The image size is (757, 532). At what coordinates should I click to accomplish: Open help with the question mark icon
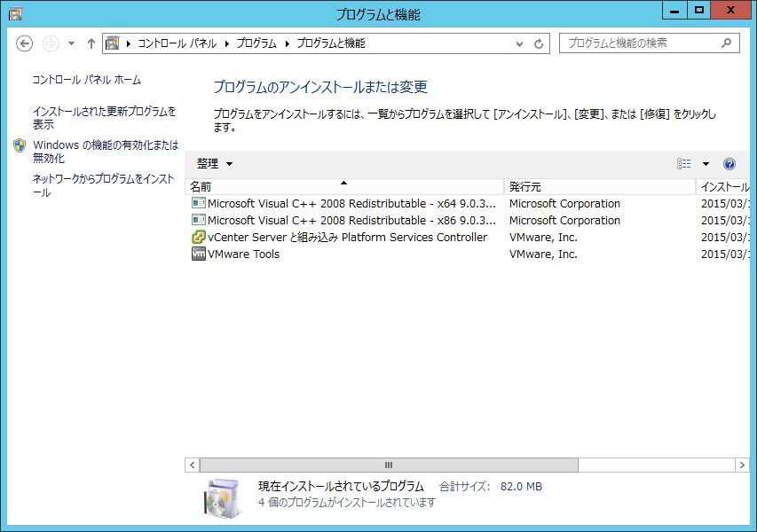(729, 164)
